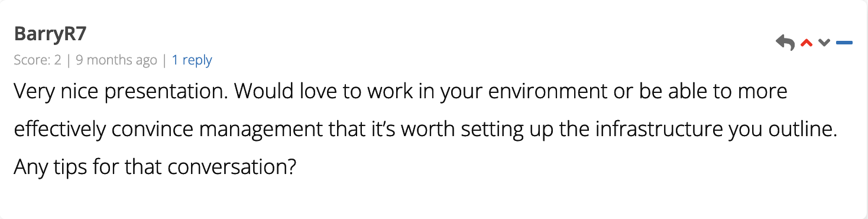This screenshot has height=219, width=868.
Task: Reply to BarryR7's comment using arrow icon
Action: (x=785, y=43)
